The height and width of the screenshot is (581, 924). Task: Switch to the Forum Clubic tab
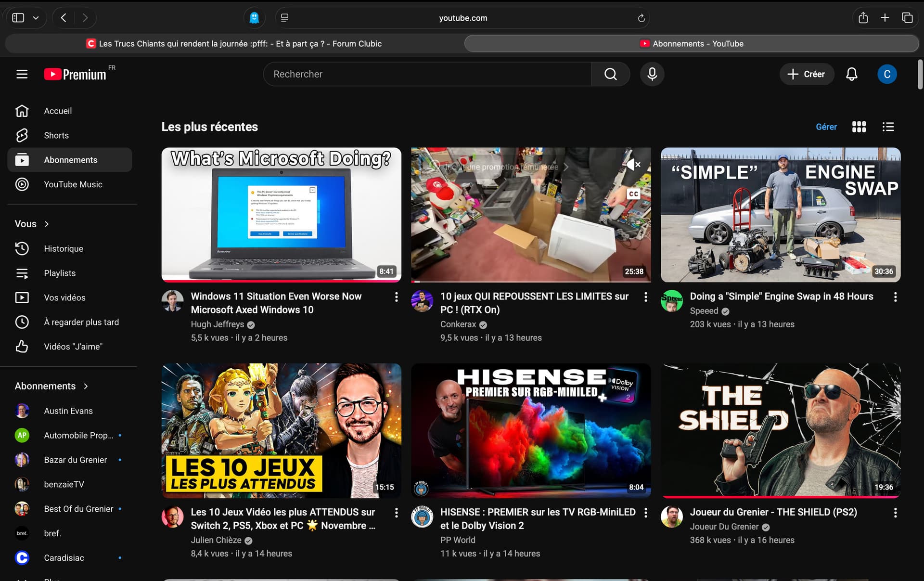[x=234, y=44]
